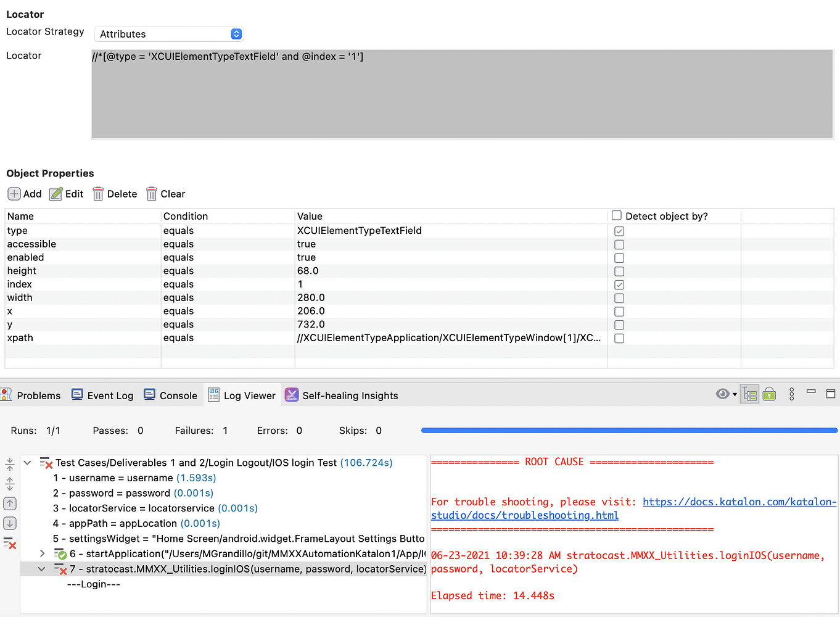Collapse all entries in the log tree
840x617 pixels.
click(9, 463)
